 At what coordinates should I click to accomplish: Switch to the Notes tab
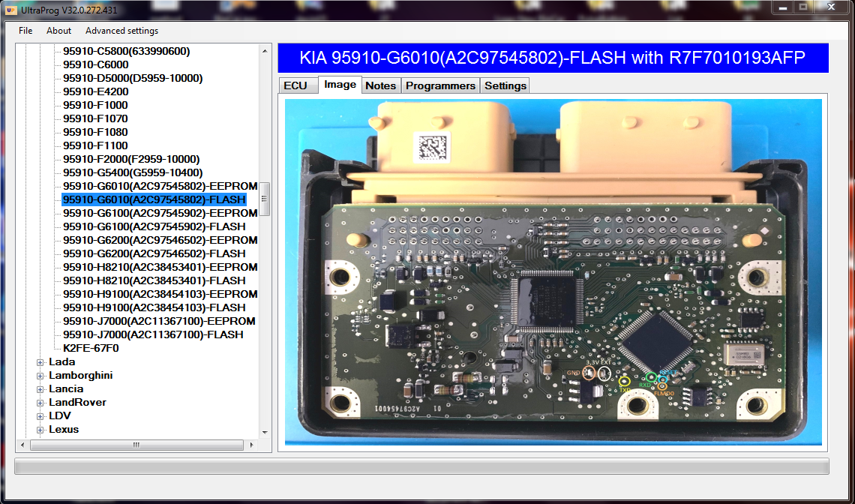click(x=380, y=85)
